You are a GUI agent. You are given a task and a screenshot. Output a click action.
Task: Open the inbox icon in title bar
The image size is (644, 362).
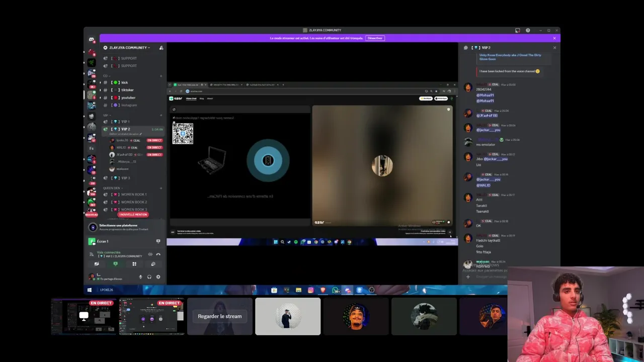518,30
